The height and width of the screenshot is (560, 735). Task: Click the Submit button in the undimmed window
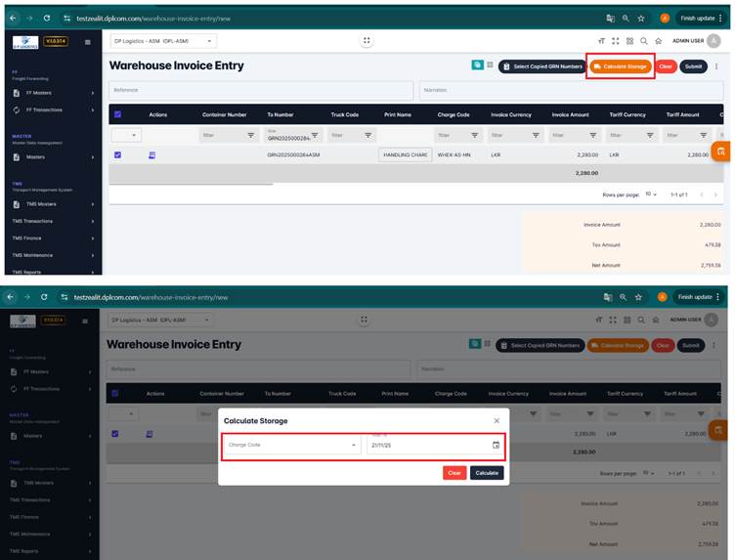693,66
